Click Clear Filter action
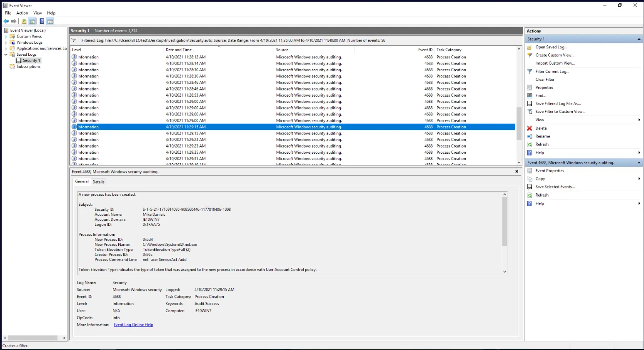Screen dimensions: 644x350 [x=545, y=80]
